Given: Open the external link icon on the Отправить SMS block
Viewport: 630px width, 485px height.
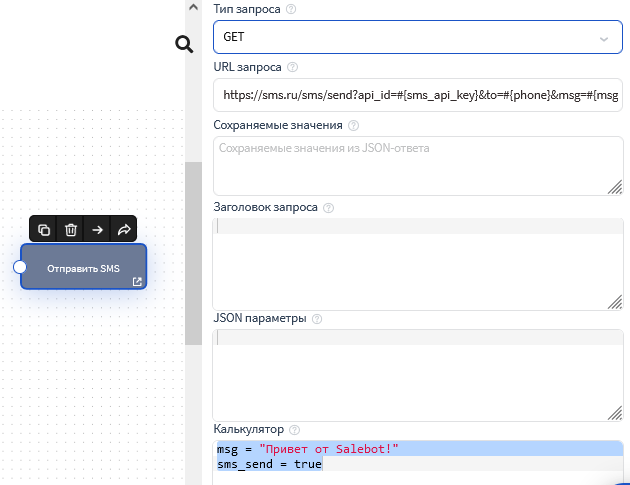Looking at the screenshot, I should (x=137, y=282).
